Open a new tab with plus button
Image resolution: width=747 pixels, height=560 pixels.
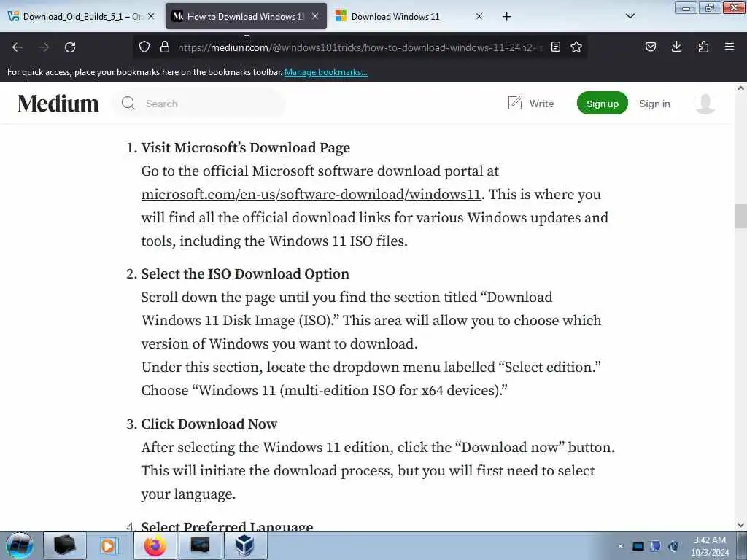coord(506,17)
